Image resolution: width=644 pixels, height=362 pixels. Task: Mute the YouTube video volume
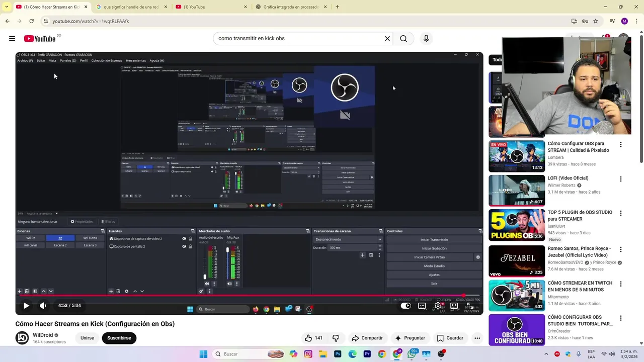43,306
